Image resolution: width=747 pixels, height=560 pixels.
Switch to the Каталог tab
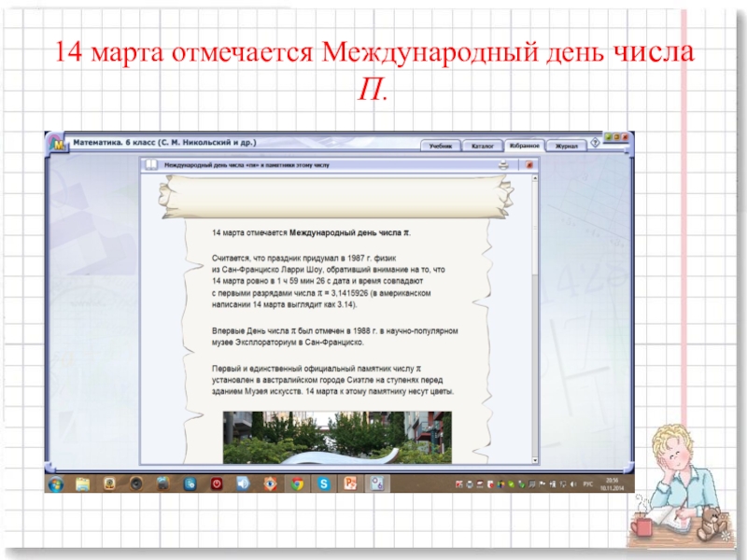[482, 146]
